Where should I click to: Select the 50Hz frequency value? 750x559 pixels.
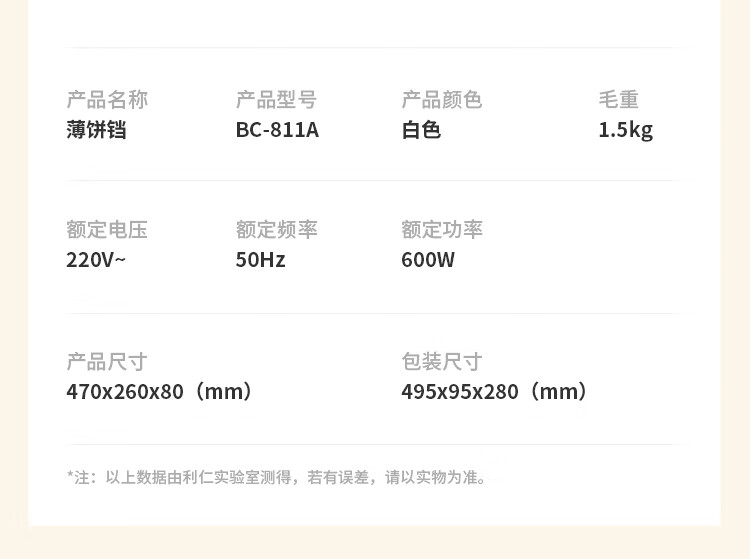(x=260, y=260)
